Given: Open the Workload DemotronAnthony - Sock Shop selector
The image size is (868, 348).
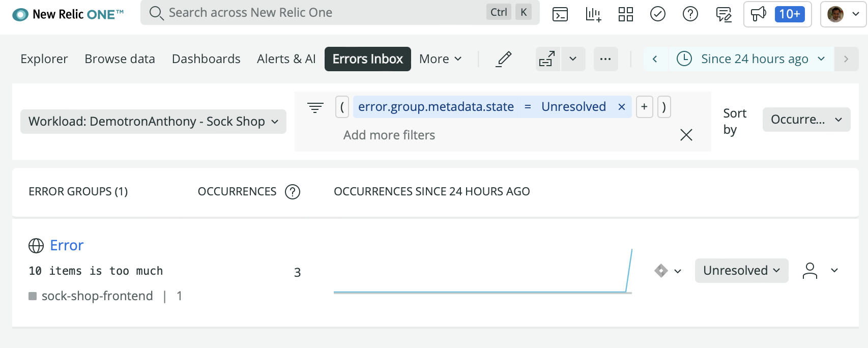Looking at the screenshot, I should [x=153, y=122].
